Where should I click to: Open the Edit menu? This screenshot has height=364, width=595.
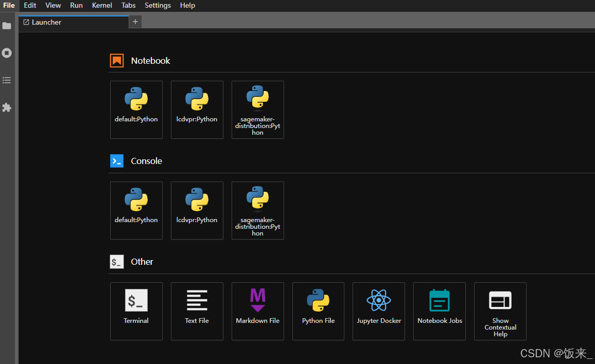(30, 5)
